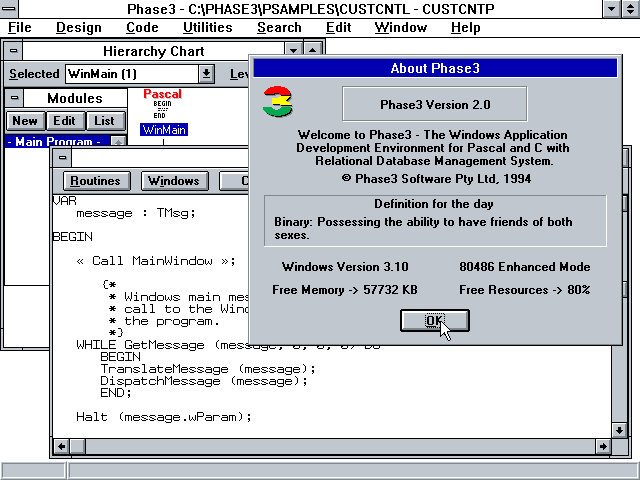Click the Phase3 Version 2.0 box

435,104
